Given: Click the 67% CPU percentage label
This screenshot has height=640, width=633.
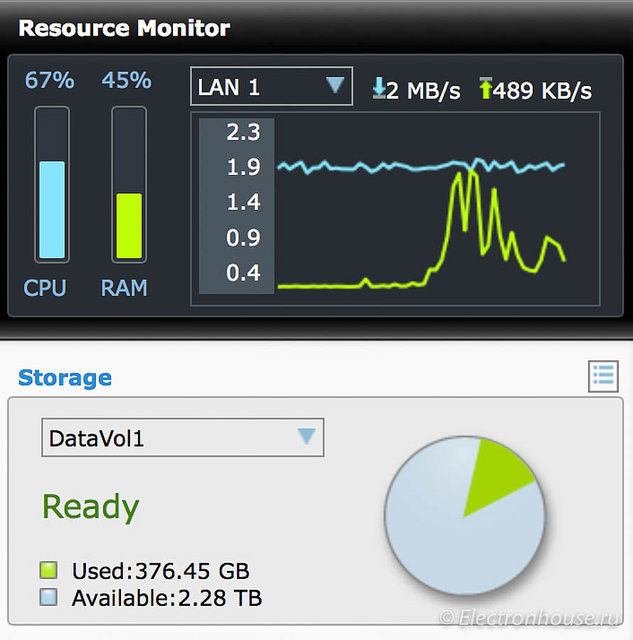Looking at the screenshot, I should (x=50, y=80).
